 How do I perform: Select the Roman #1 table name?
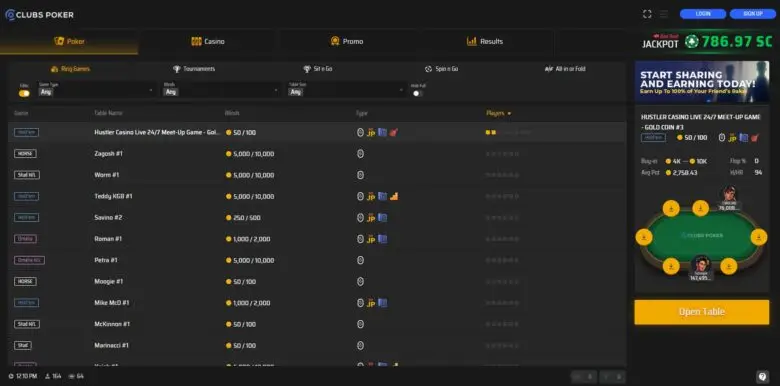(108, 239)
